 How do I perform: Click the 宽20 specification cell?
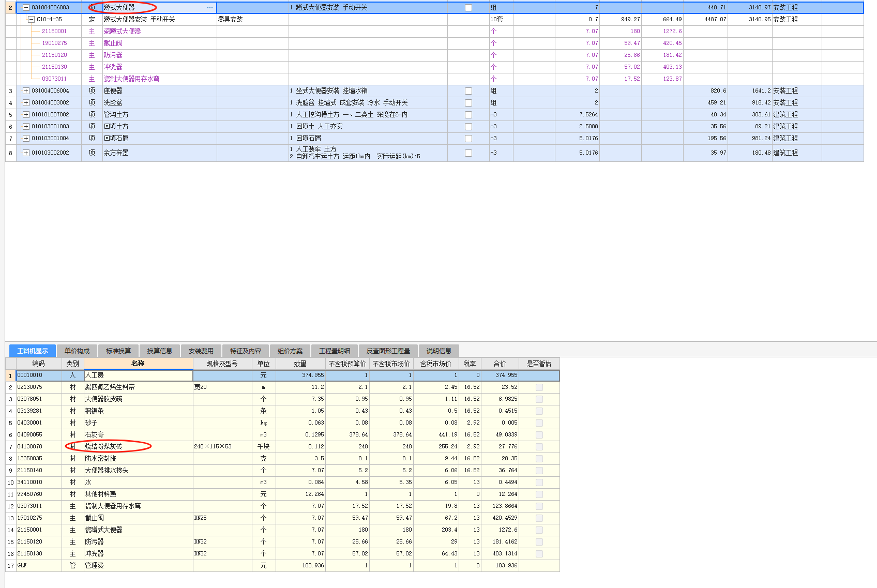click(222, 387)
